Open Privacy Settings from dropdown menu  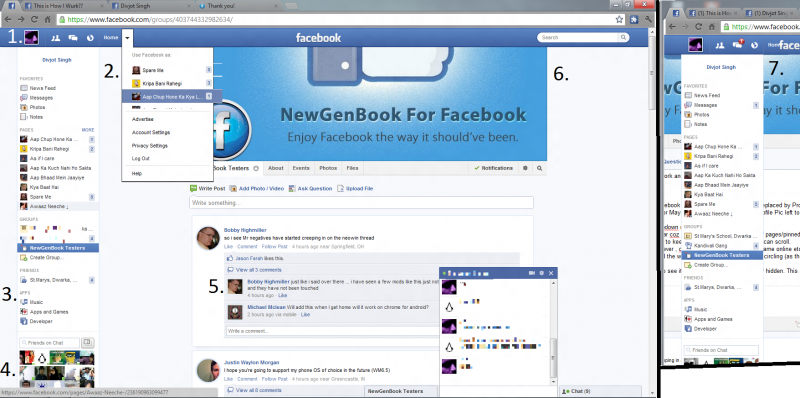pos(149,146)
